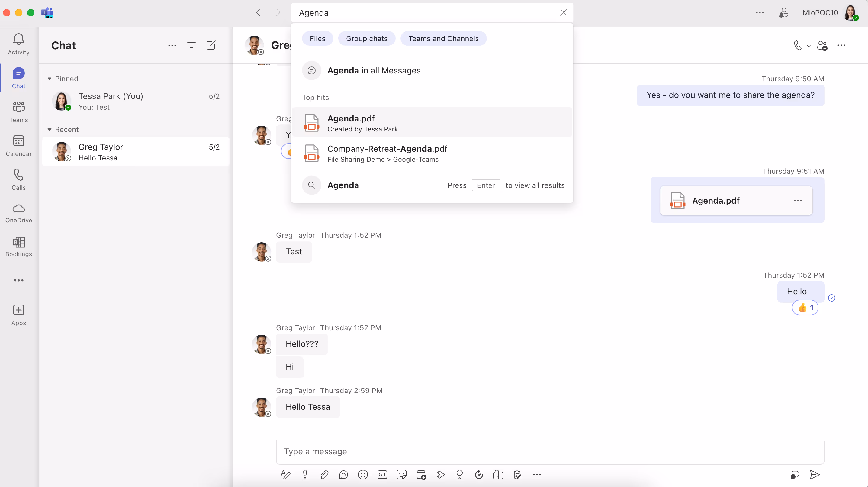Toggle the Group chats filter chip
The image size is (868, 487).
pyautogui.click(x=367, y=38)
